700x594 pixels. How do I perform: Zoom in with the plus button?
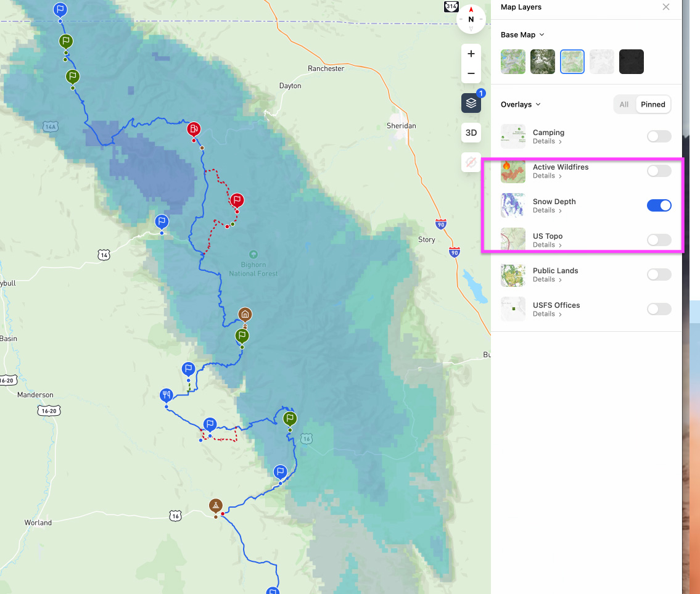(x=471, y=54)
